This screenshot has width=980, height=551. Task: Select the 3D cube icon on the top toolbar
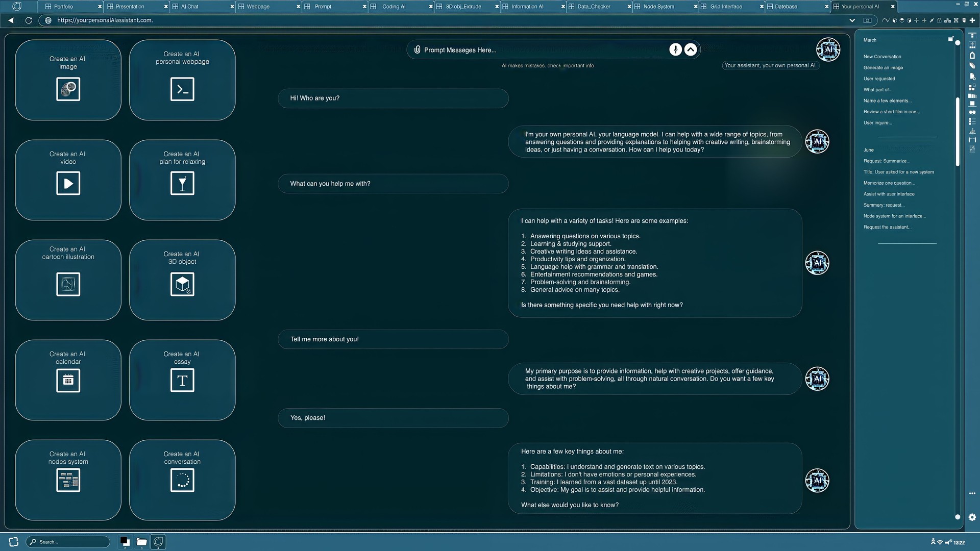pyautogui.click(x=895, y=20)
